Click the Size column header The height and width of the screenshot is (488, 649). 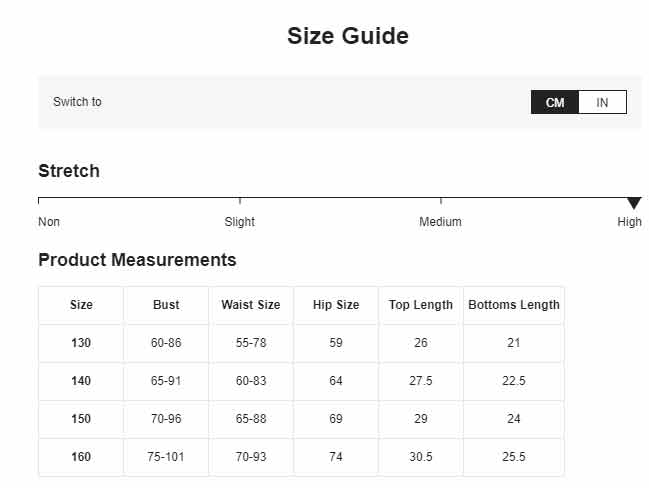click(81, 305)
